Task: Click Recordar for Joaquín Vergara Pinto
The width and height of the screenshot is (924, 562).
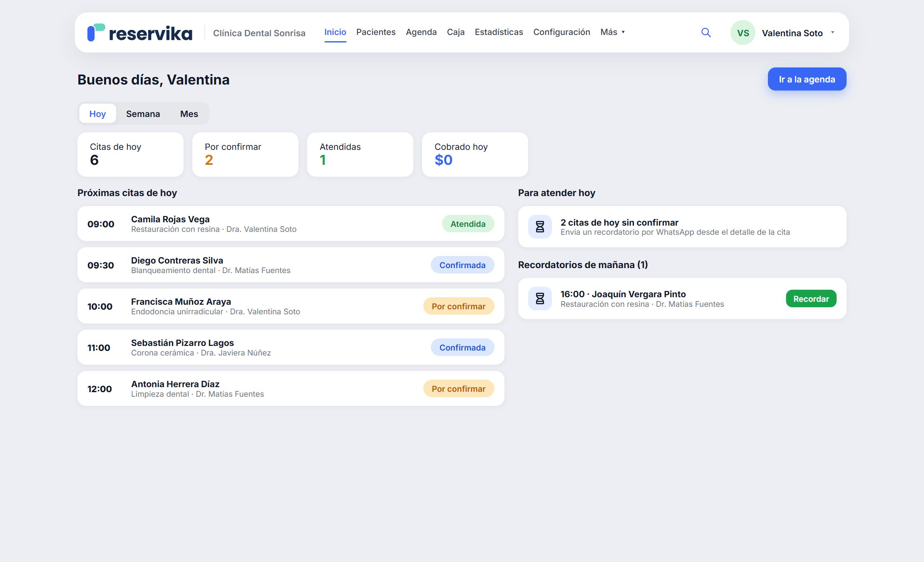Action: (811, 298)
